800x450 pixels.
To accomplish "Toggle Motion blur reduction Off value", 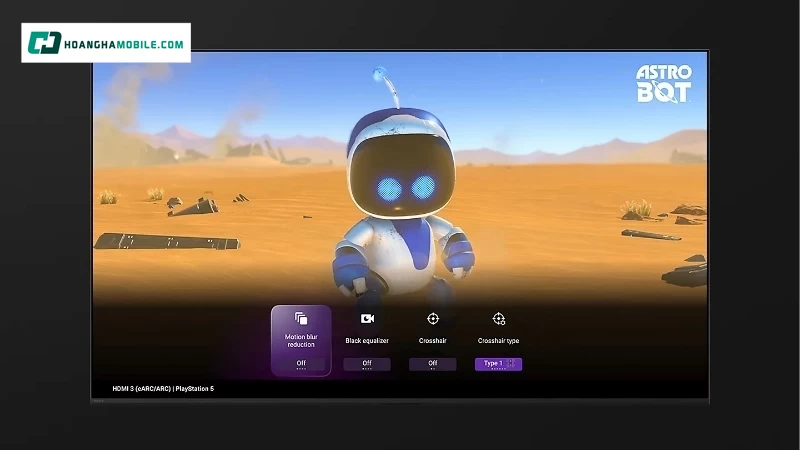I will click(301, 364).
